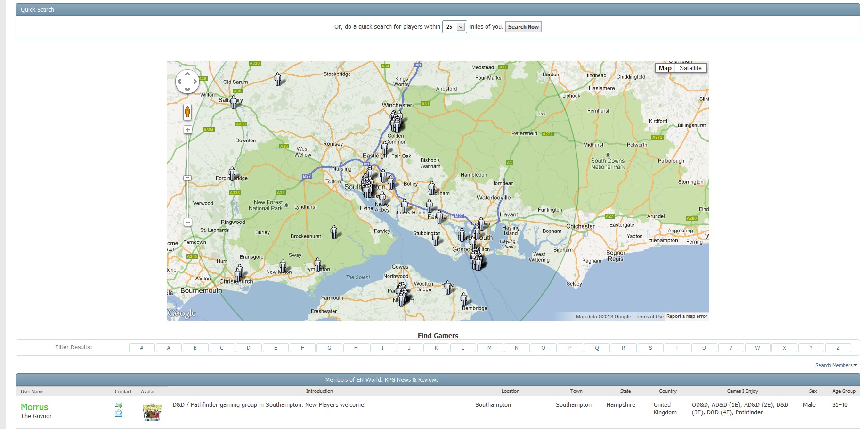Click the gamer marker at Eastleigh

point(385,148)
